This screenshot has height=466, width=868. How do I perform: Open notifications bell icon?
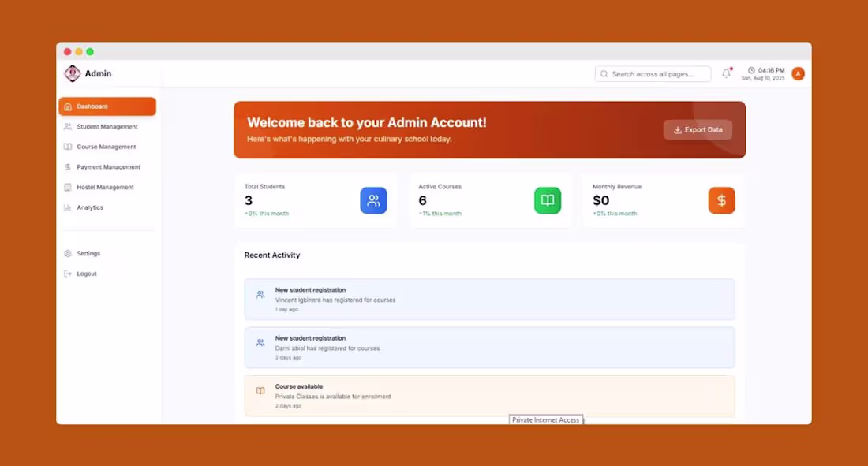click(726, 73)
